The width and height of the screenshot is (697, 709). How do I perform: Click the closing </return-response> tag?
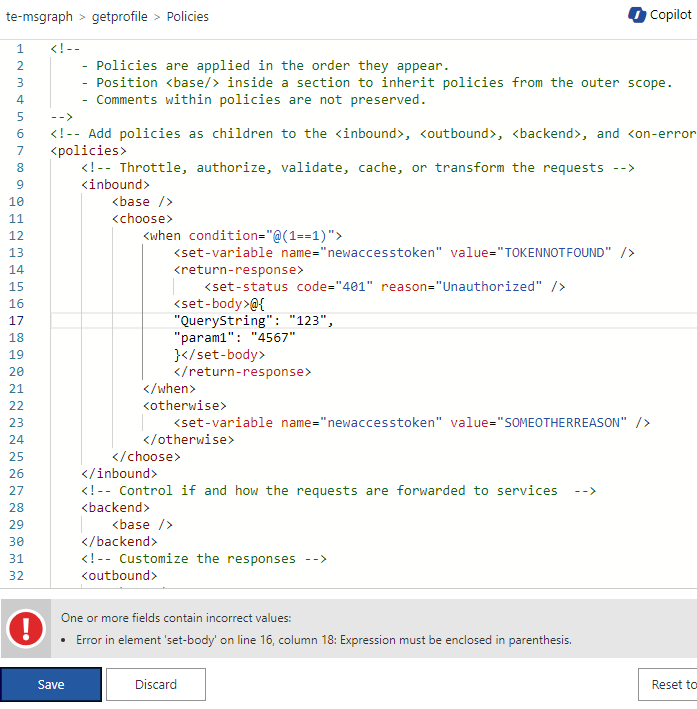(242, 372)
